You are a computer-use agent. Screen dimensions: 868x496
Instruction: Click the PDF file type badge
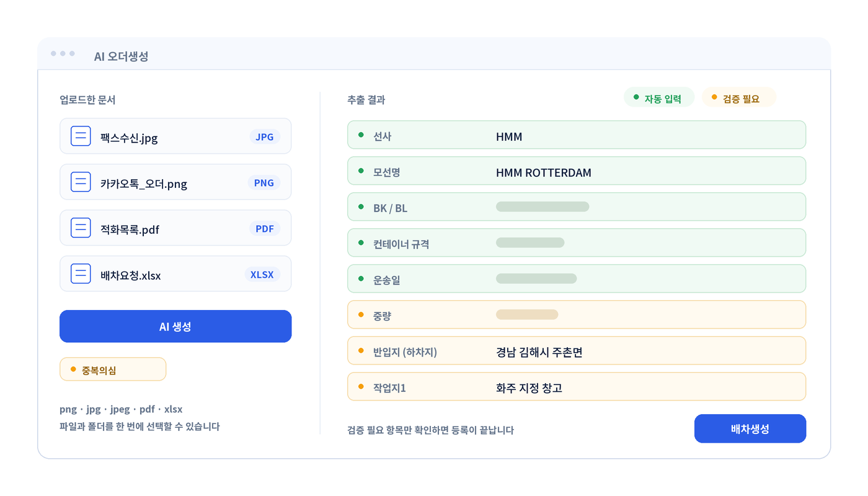265,228
